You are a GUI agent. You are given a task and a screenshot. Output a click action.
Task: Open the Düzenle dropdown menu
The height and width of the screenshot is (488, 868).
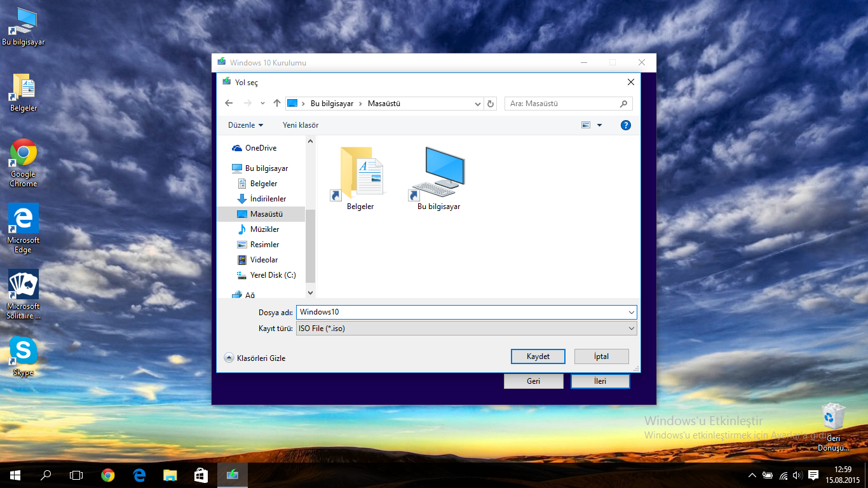(x=245, y=125)
